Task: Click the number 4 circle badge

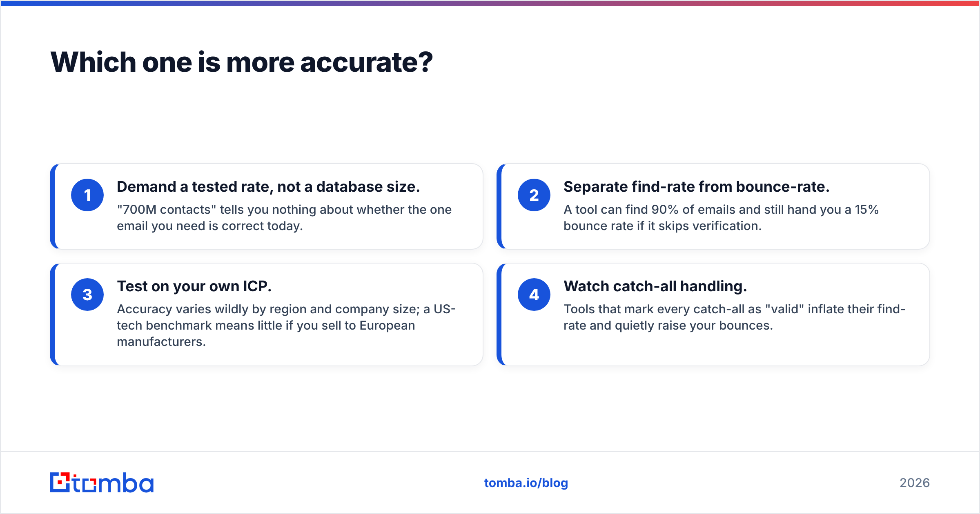Action: 534,295
